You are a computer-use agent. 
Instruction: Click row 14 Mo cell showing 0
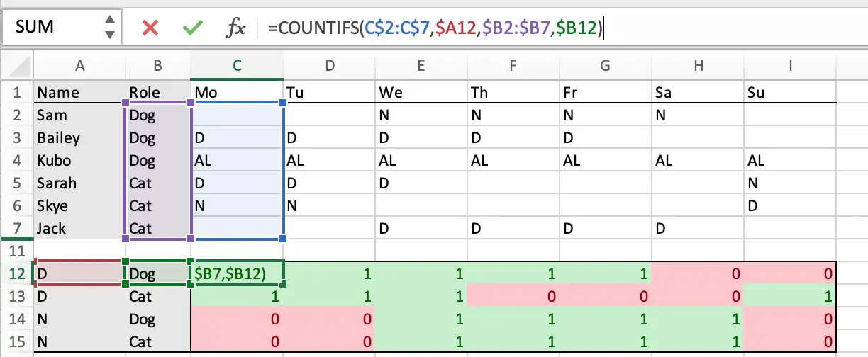(x=237, y=319)
